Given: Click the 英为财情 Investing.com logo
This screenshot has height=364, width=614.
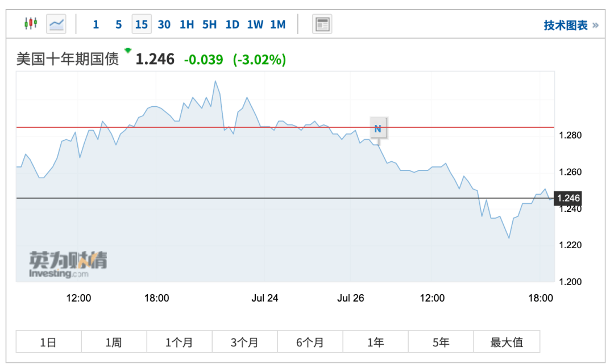Looking at the screenshot, I should [68, 265].
